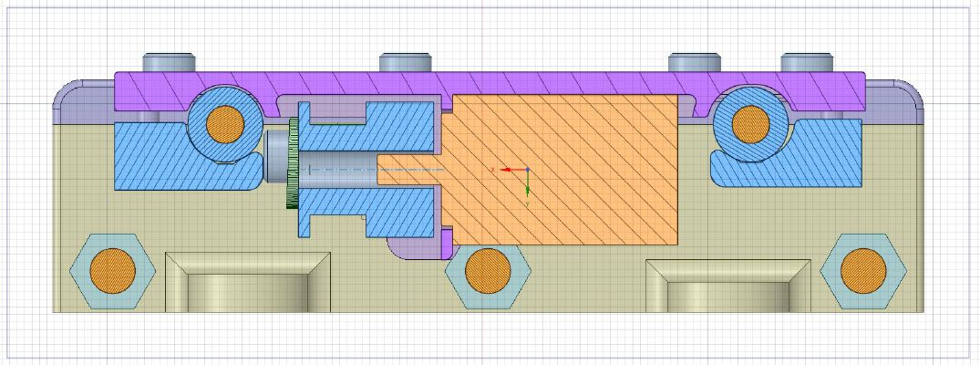Select the bottom-center hex nut
The width and height of the screenshot is (980, 365).
coord(488,271)
